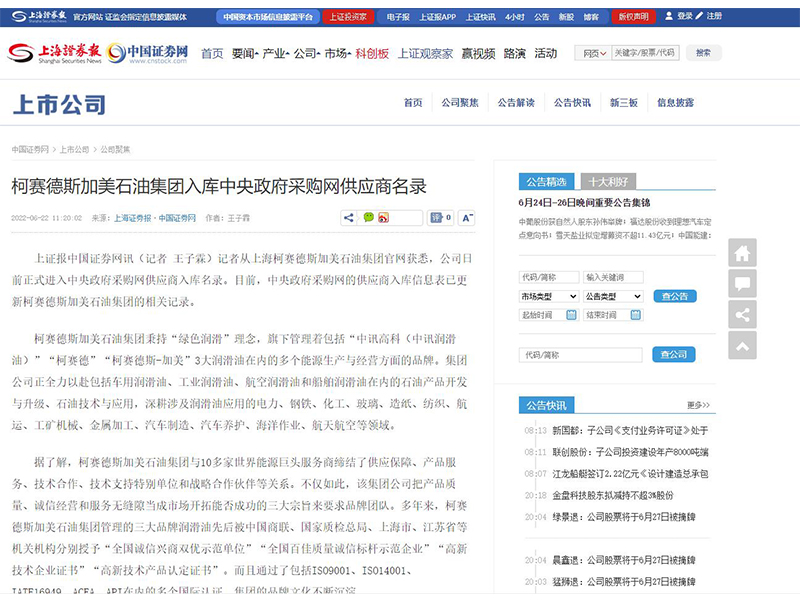Expand the 公告类型 dropdown

pos(613,296)
